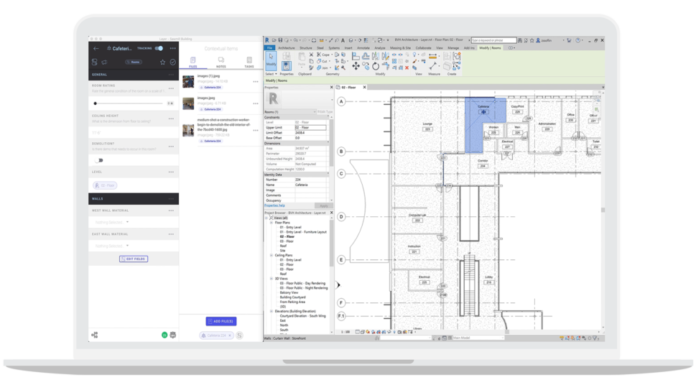Click grid bubble A in the floor plan
This screenshot has width=696, height=385.
[x=341, y=102]
